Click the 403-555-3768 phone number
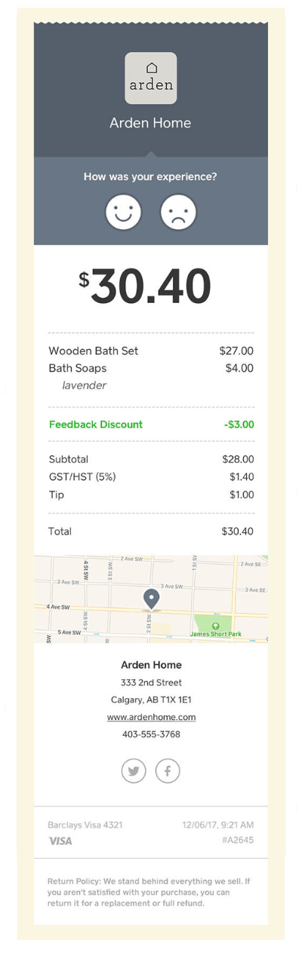 pyautogui.click(x=151, y=734)
